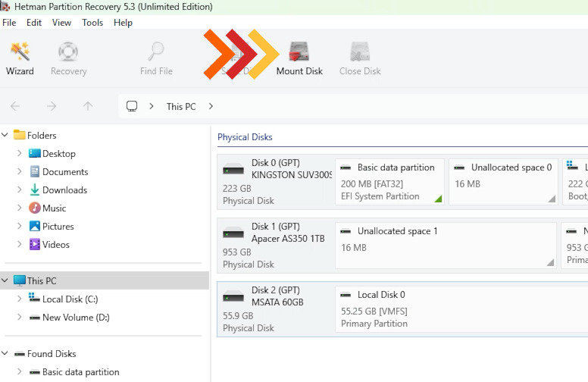Screen dimensions: 588x382
Task: Click the Found Disks drive icon
Action: 20,354
